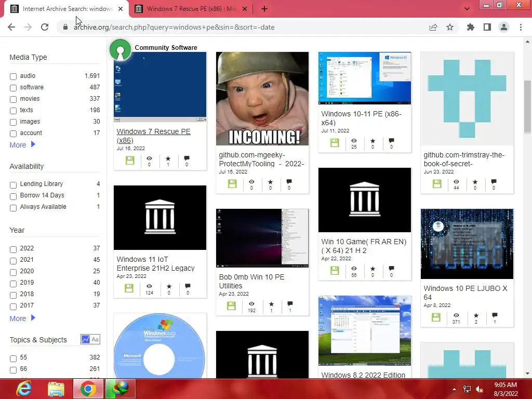Open the Windows 7 Rescue PE (x86) link
This screenshot has height=399, width=532.
point(153,136)
